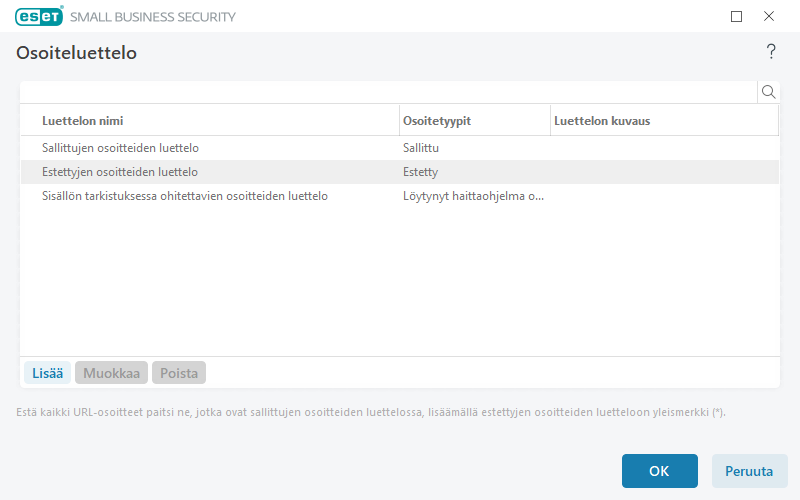This screenshot has width=800, height=500.
Task: Click the Löytynyt haittaohjelma type cell
Action: point(473,196)
